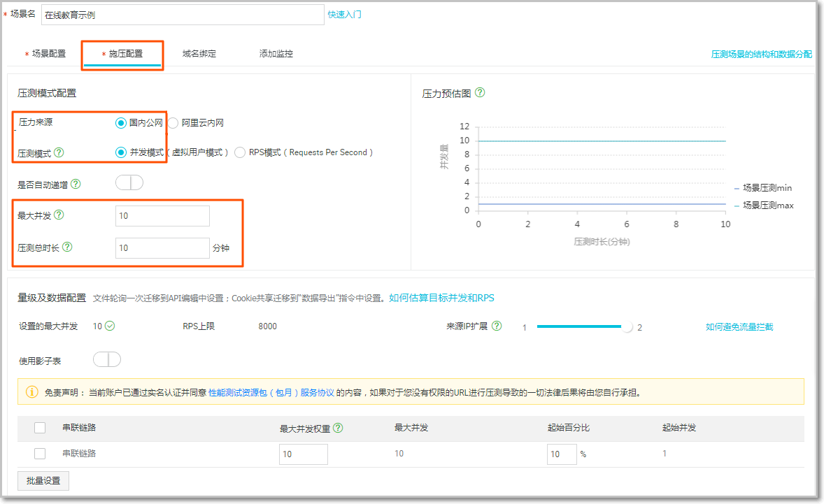Click the 起始百分比 input in 串联链路 row
This screenshot has height=504, width=824.
562,454
